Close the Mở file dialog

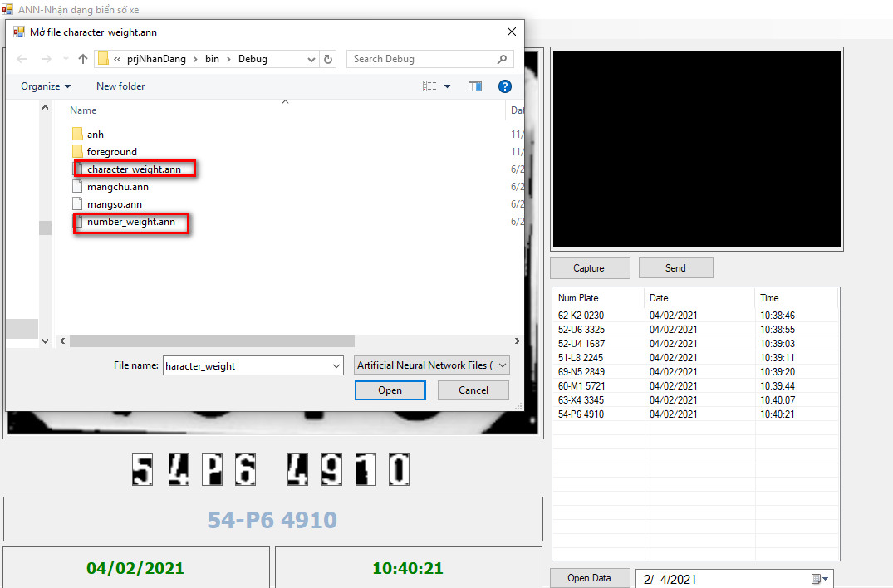(x=512, y=32)
